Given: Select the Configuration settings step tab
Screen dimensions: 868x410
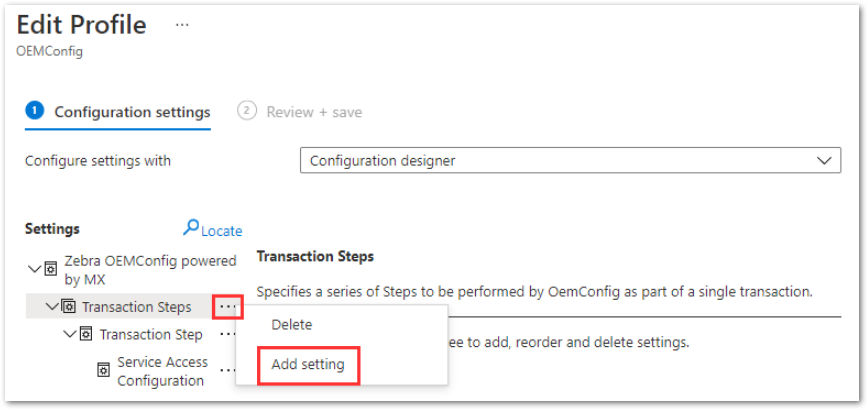Looking at the screenshot, I should point(118,112).
